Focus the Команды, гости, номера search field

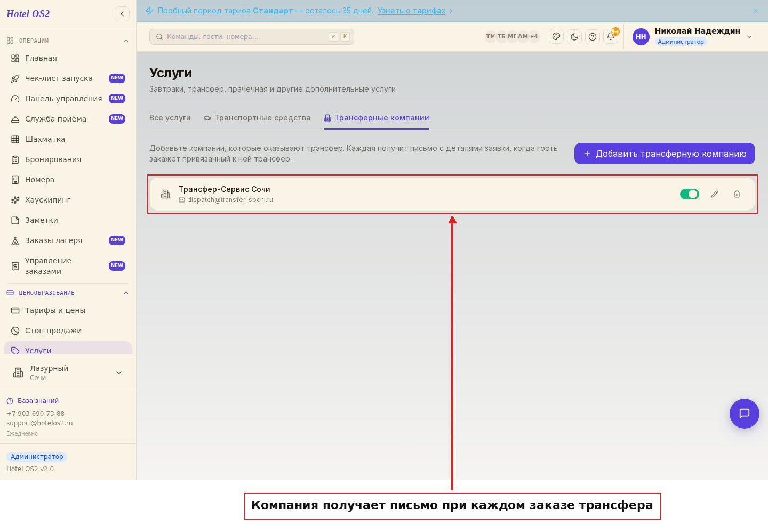pos(252,37)
